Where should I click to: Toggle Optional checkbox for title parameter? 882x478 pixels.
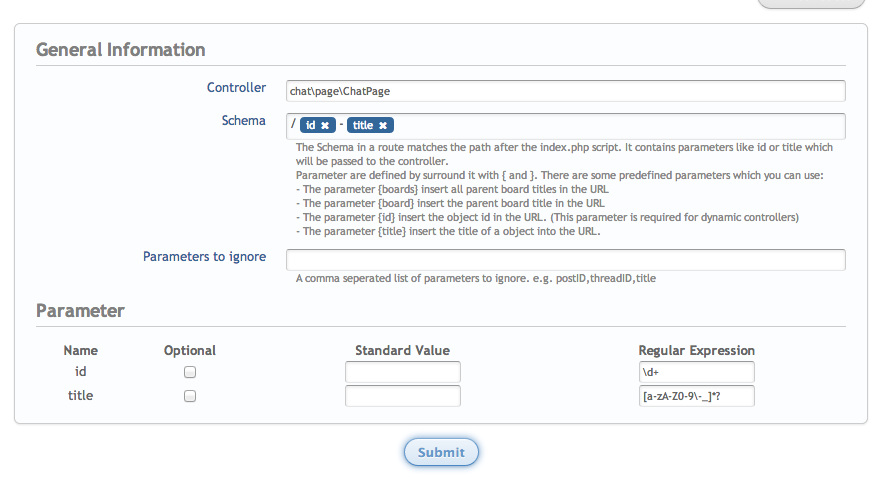tap(190, 396)
